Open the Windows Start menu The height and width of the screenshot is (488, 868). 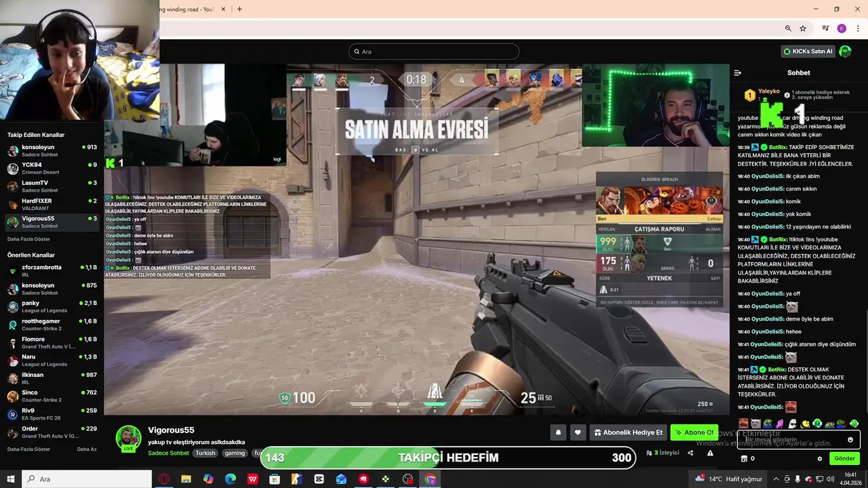coord(11,479)
